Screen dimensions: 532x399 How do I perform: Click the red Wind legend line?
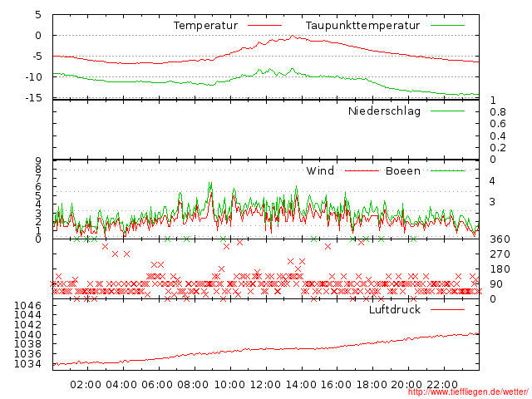(x=362, y=170)
